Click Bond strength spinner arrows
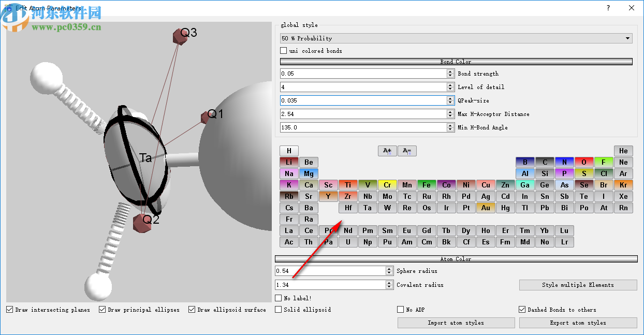This screenshot has width=644, height=335. tap(450, 74)
